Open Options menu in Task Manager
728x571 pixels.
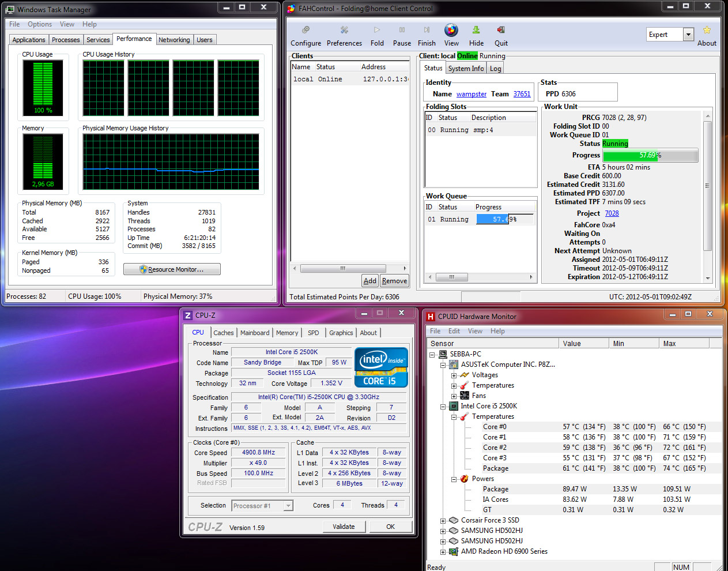point(40,24)
